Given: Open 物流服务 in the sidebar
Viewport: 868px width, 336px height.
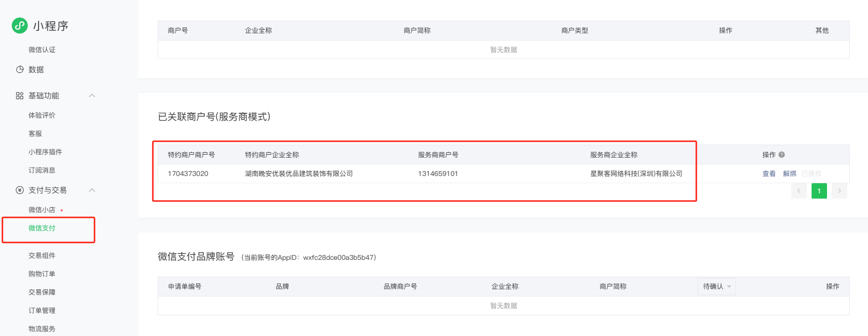Looking at the screenshot, I should (x=42, y=329).
